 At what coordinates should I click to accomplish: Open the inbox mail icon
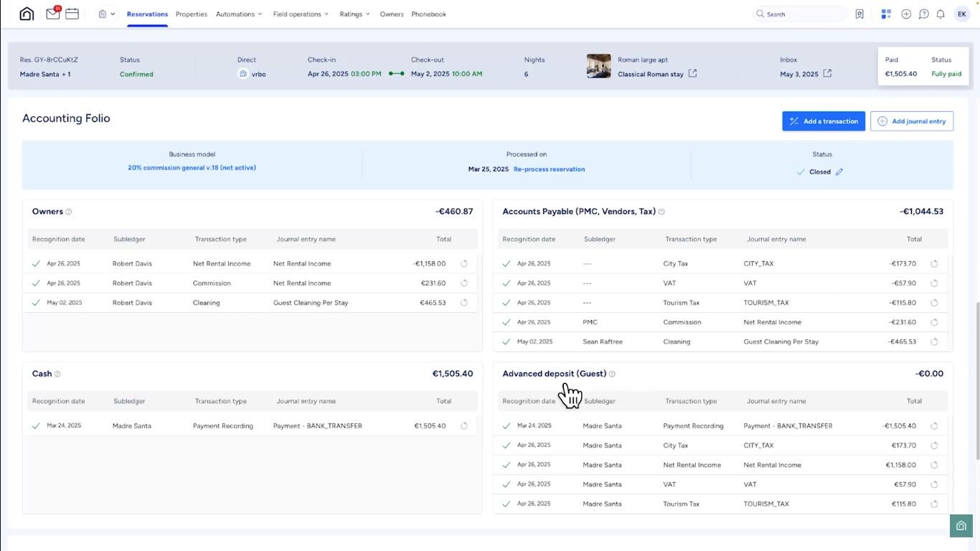52,14
